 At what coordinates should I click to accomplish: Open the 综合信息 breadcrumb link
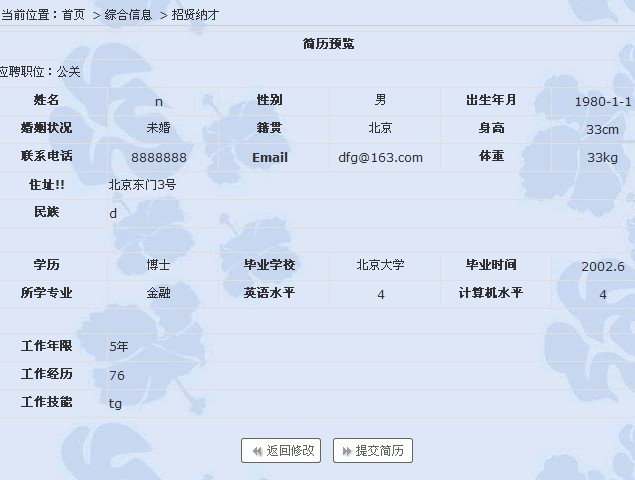click(x=128, y=15)
